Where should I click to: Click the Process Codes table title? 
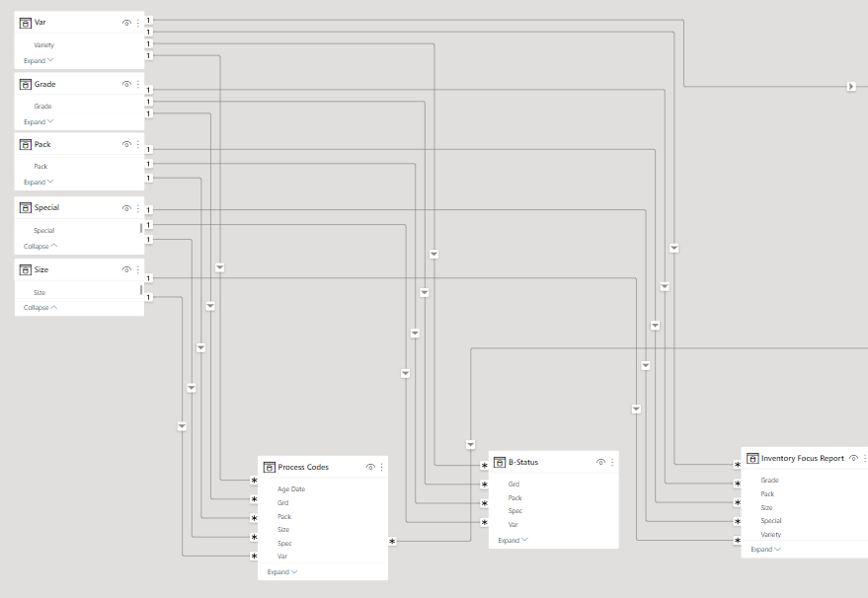coord(303,467)
